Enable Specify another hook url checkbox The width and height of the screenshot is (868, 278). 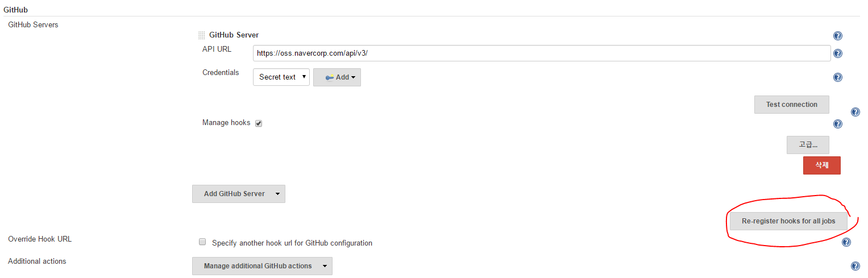(x=202, y=242)
